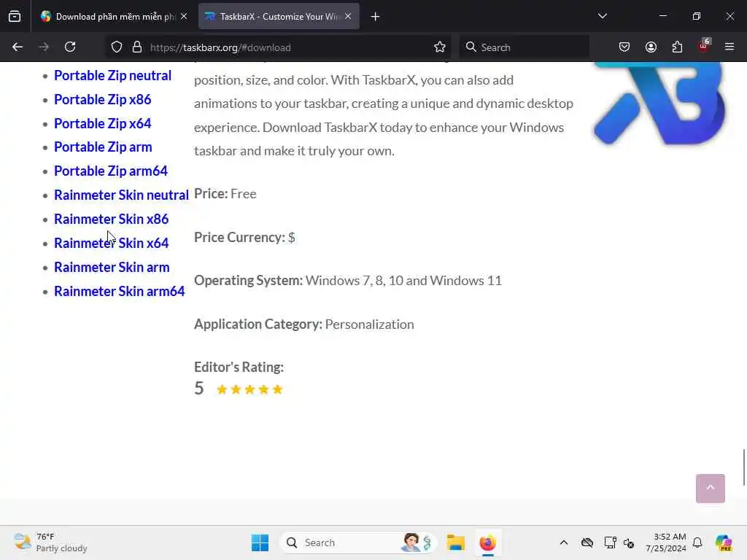Open the Windows Start menu
The width and height of the screenshot is (747, 560).
[260, 542]
